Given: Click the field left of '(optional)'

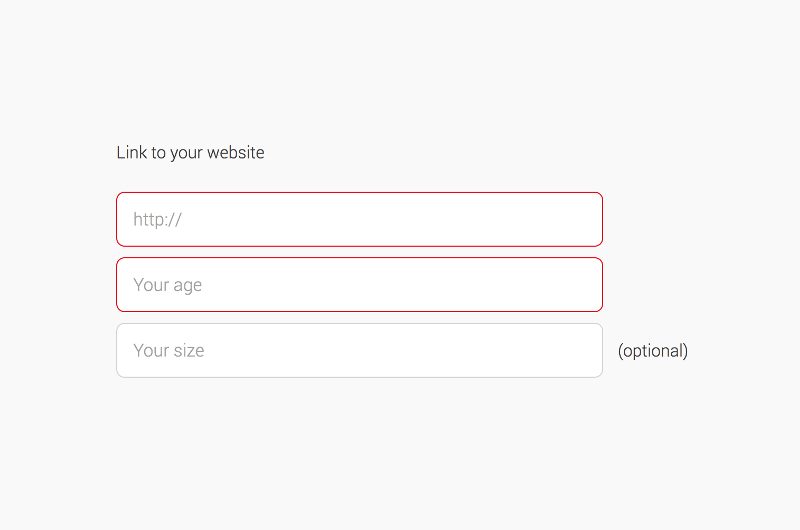Looking at the screenshot, I should tap(359, 351).
